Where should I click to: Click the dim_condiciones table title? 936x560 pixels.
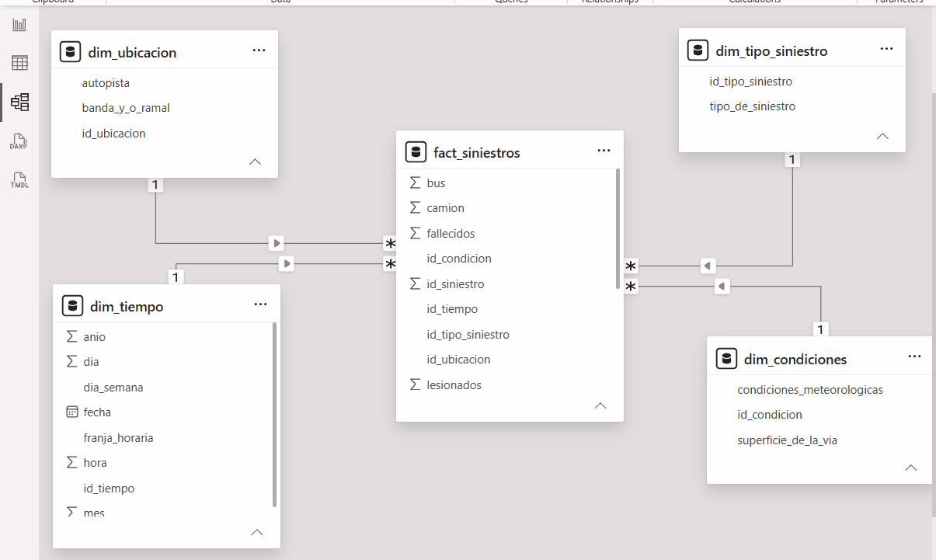(x=795, y=360)
